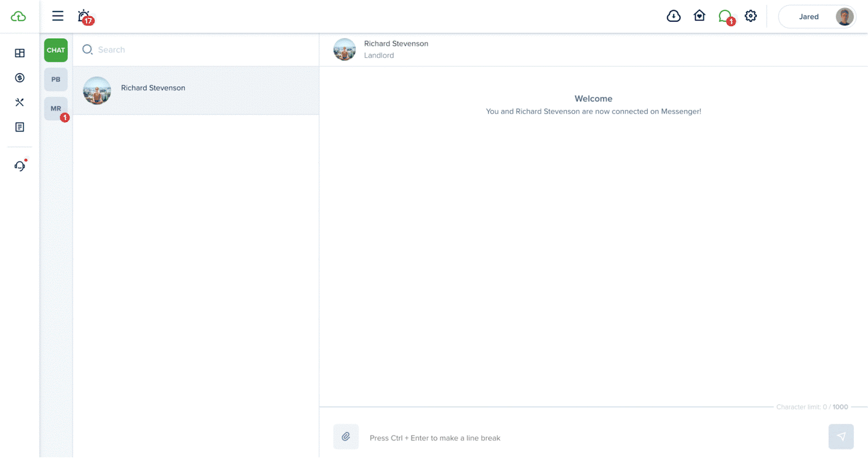Select the CHAT tab
This screenshot has width=868, height=459.
[x=56, y=50]
